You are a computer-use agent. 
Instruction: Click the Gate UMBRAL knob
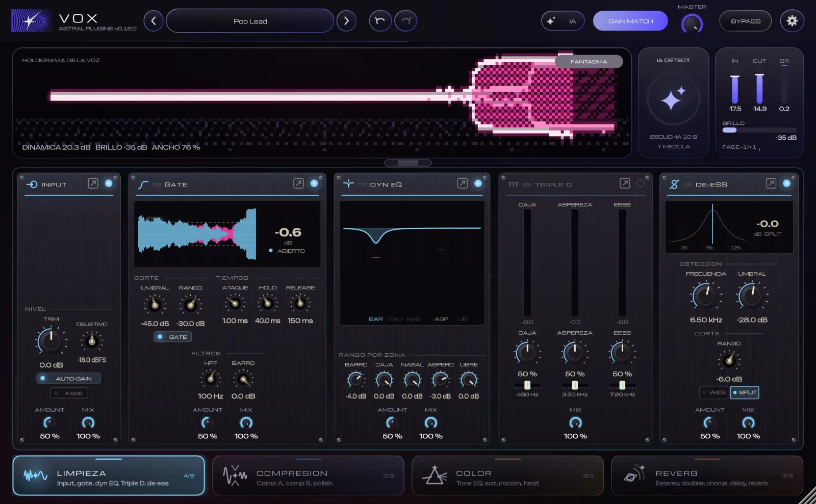click(x=155, y=305)
